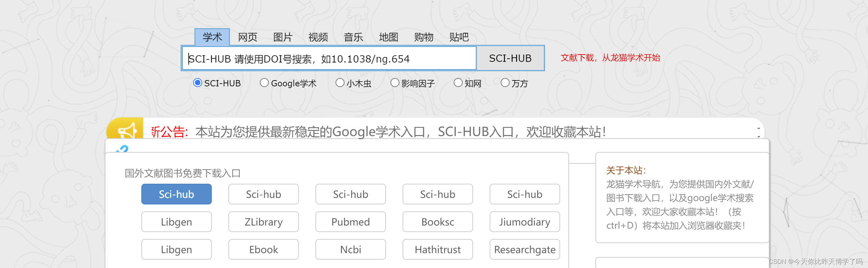Image resolution: width=868 pixels, height=268 pixels.
Task: Open the Researchgate entry button
Action: point(525,249)
